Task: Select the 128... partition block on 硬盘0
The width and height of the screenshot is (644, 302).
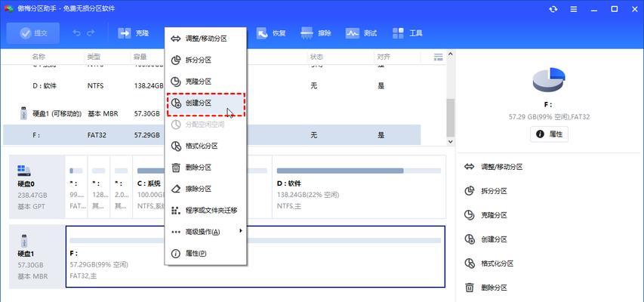Action: 99,186
